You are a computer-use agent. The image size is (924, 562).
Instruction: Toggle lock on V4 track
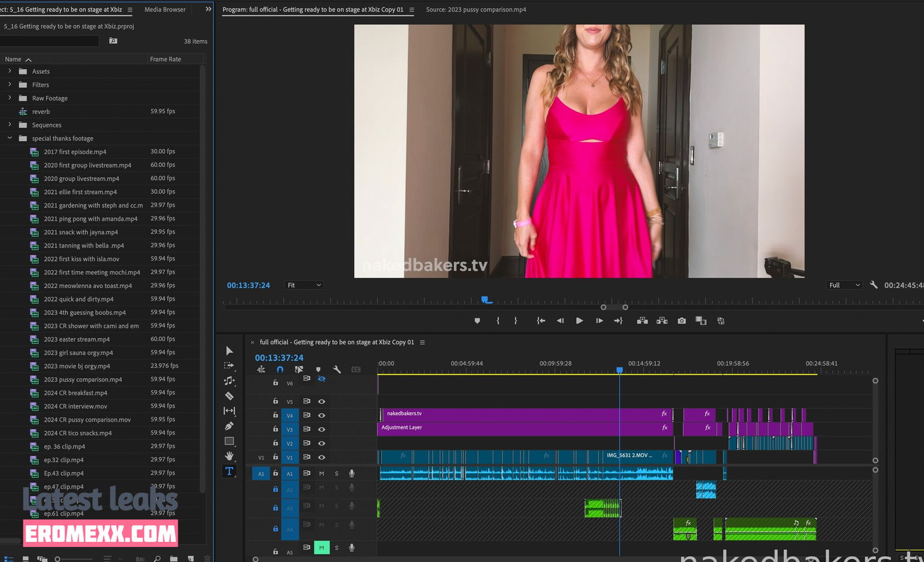point(275,415)
